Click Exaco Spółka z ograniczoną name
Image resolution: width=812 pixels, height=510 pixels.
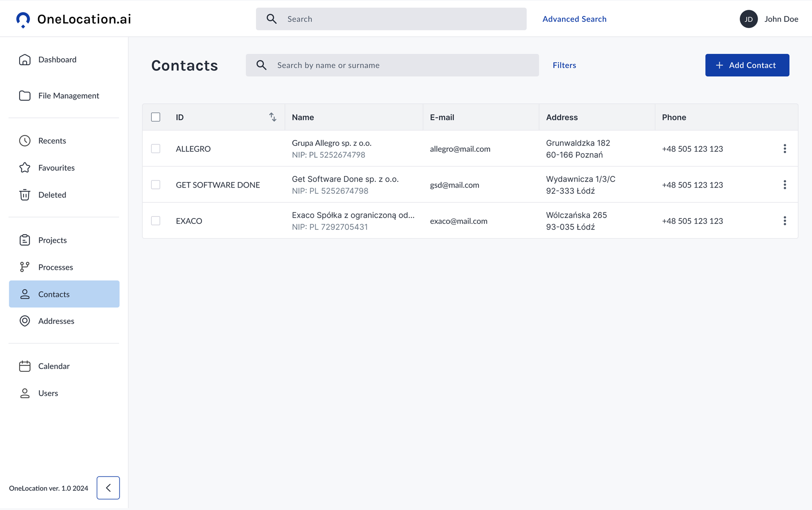(353, 215)
